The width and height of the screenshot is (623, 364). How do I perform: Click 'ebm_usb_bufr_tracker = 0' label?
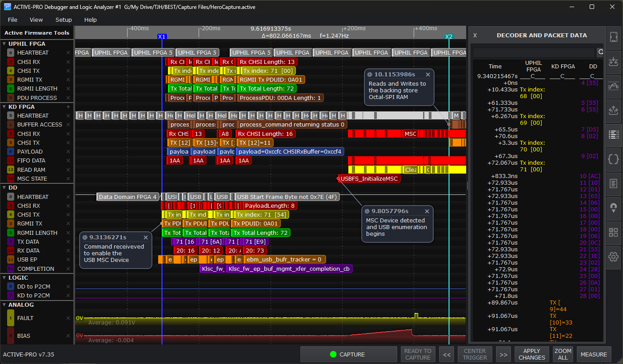285,259
